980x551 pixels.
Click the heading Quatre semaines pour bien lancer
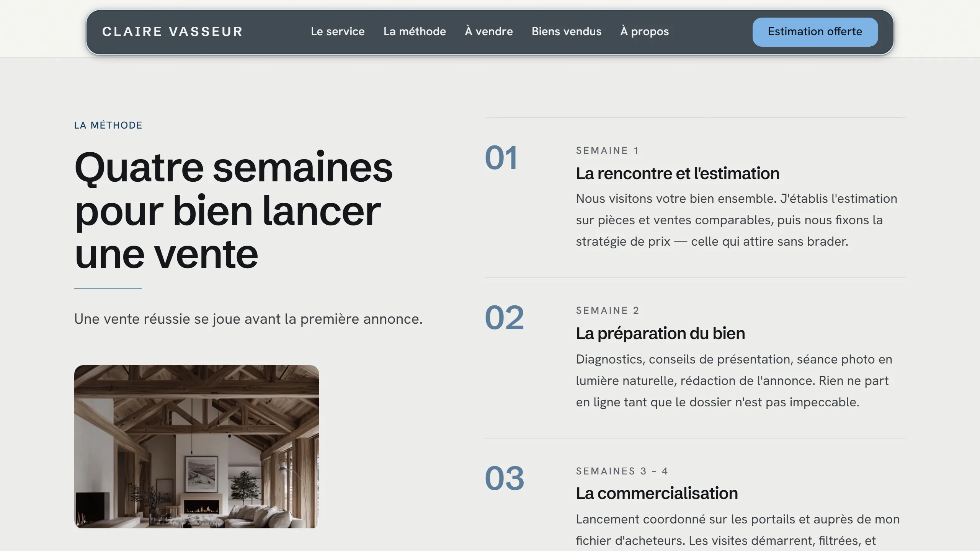[x=234, y=210]
